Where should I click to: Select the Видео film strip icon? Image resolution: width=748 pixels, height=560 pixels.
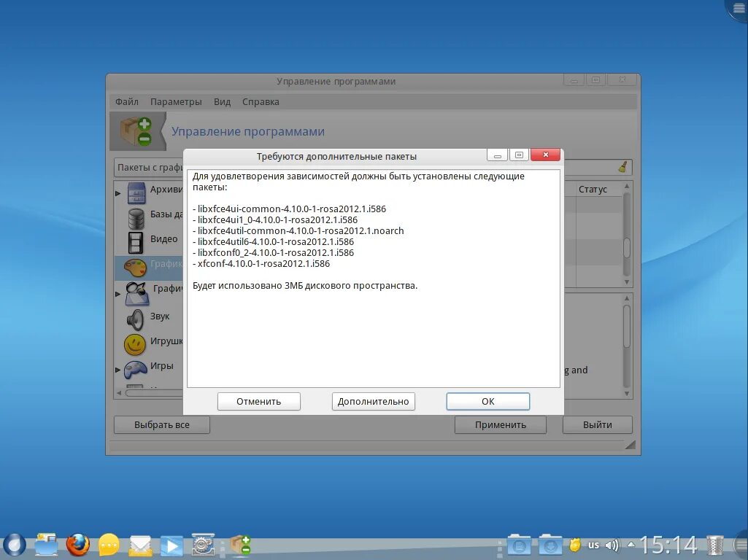coord(136,242)
